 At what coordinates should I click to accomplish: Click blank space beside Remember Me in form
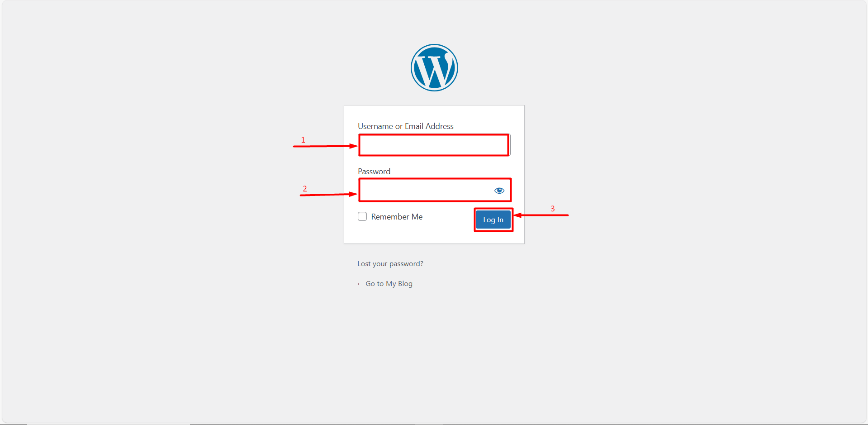click(448, 217)
